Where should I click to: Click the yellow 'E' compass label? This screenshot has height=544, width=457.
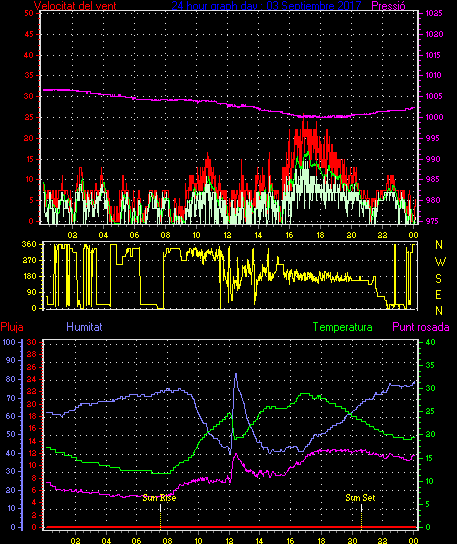(x=438, y=295)
